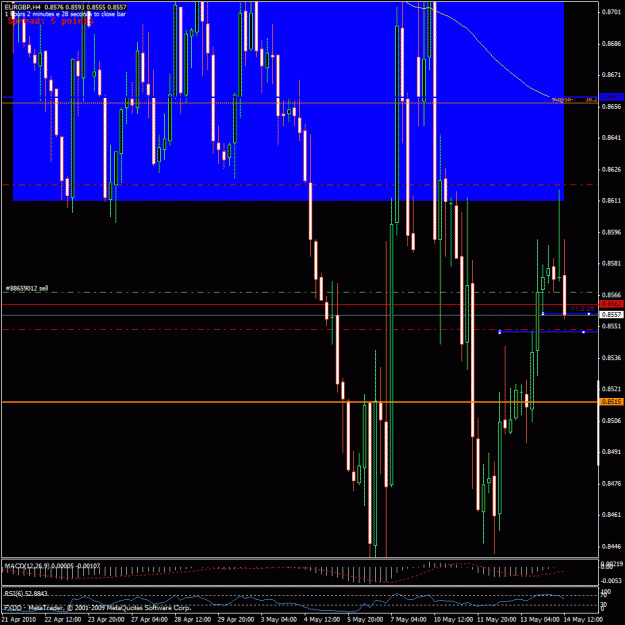
Task: Click the 0.8671 price scale value
Action: (x=611, y=75)
